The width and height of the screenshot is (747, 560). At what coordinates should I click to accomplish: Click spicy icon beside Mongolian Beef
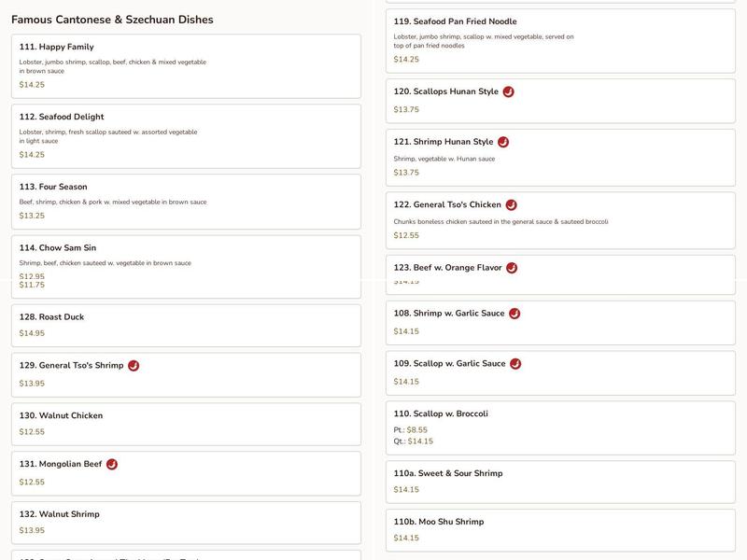[112, 464]
